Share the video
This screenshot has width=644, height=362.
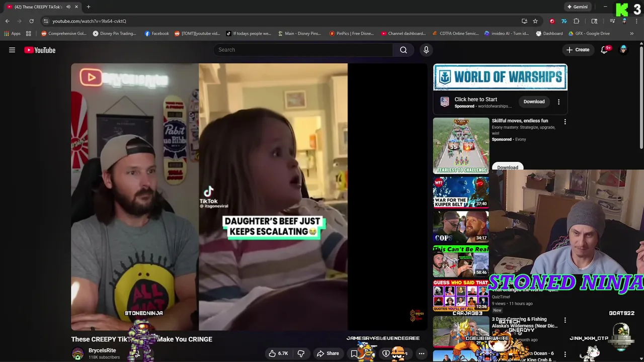tap(328, 353)
